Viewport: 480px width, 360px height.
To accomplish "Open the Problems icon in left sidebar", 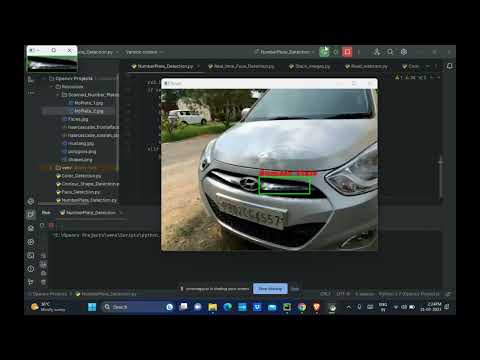I will point(31,269).
